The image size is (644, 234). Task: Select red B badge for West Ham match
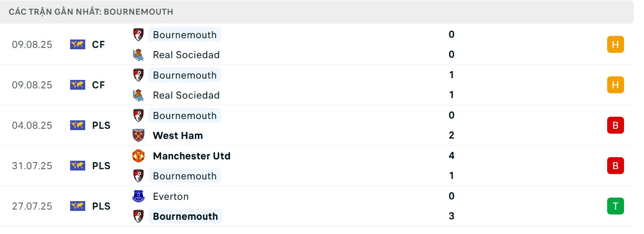point(615,125)
